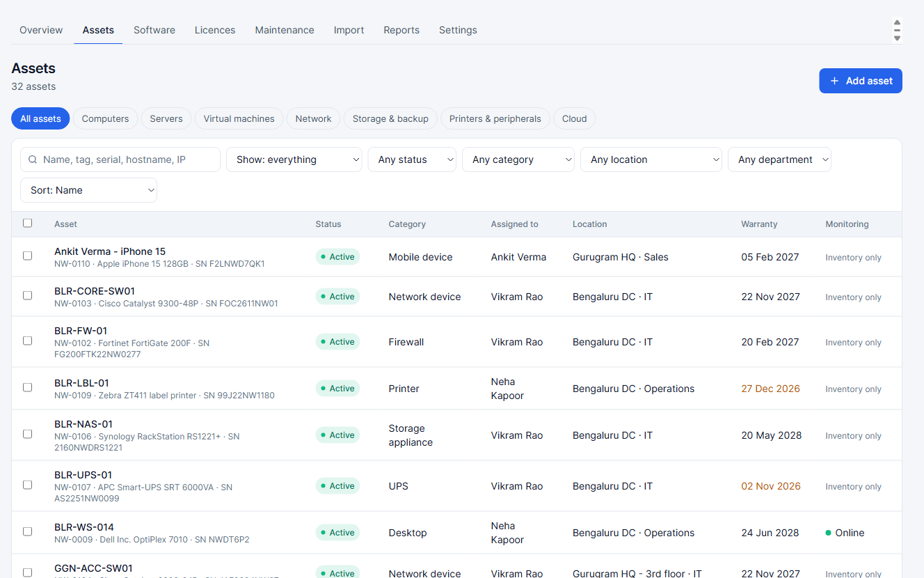Open asset BLR-NAS-01

(x=83, y=424)
